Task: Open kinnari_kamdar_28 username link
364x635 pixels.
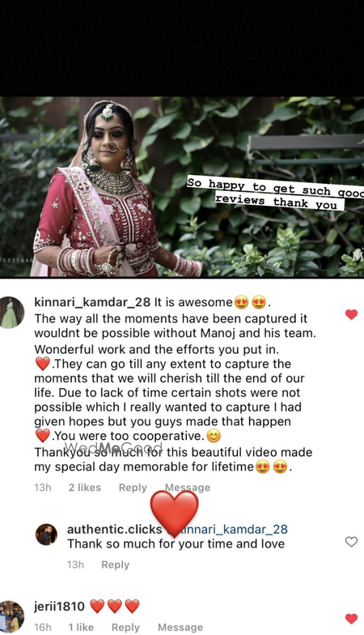Action: [x=92, y=303]
